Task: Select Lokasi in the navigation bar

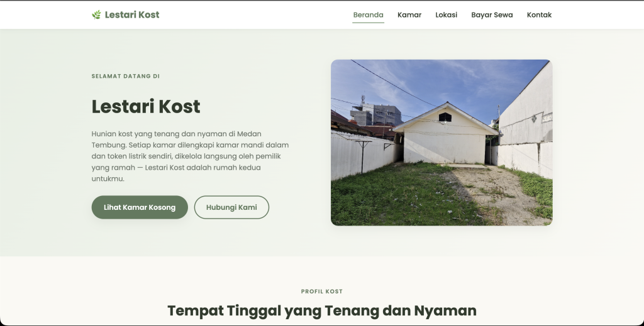Action: point(446,15)
